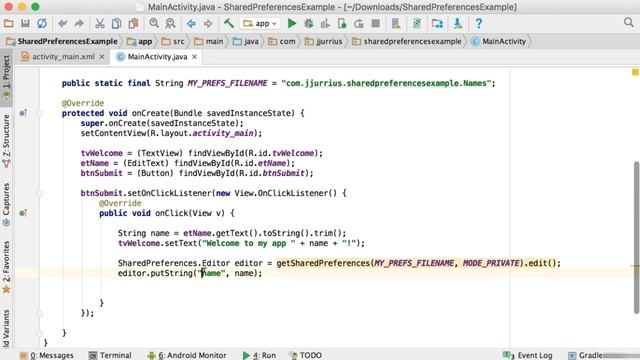Build the project with the hammer icon
Screen dimensions: 640x360
(x=229, y=23)
